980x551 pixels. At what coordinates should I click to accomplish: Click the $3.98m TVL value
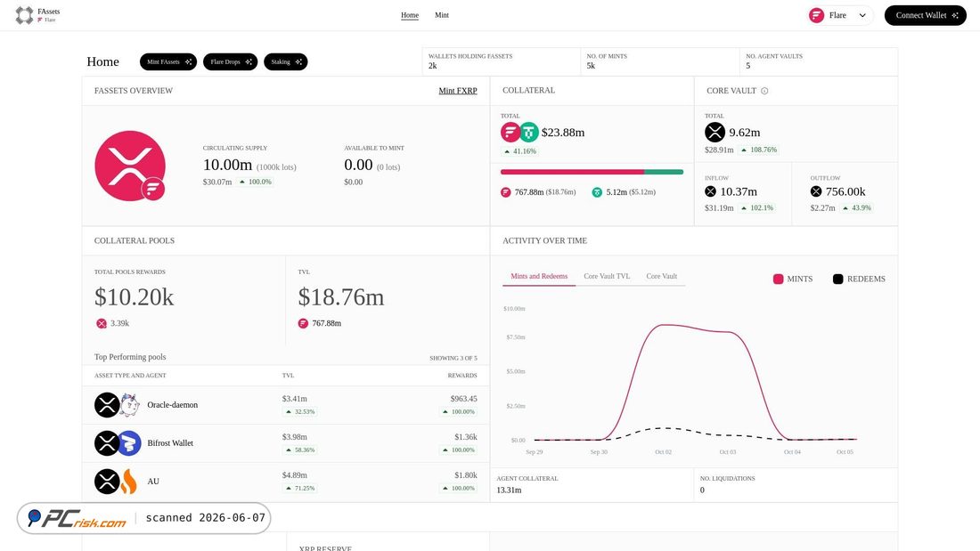point(294,437)
